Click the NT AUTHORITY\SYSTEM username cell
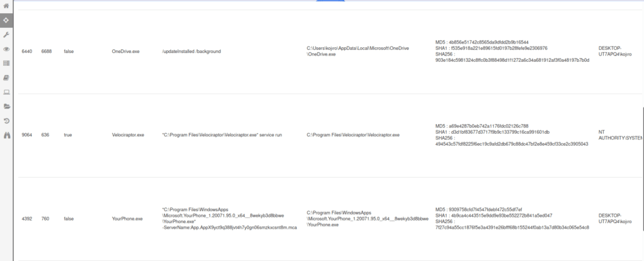The height and width of the screenshot is (261, 644). tap(619, 135)
